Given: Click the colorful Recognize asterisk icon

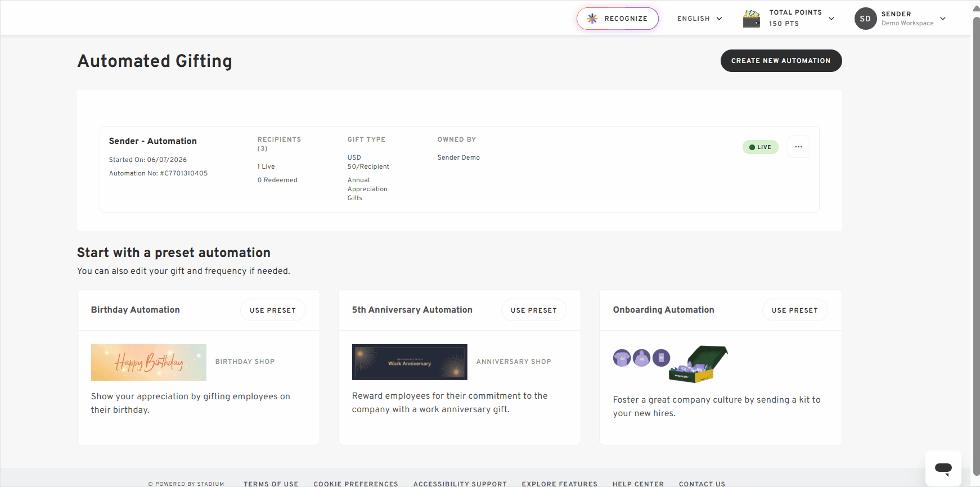Looking at the screenshot, I should [592, 19].
